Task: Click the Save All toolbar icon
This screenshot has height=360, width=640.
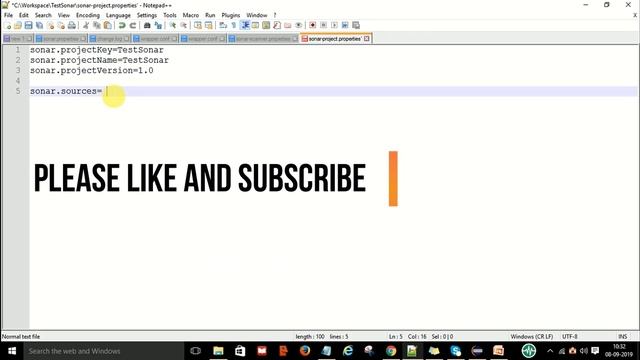Action: pos(40,25)
